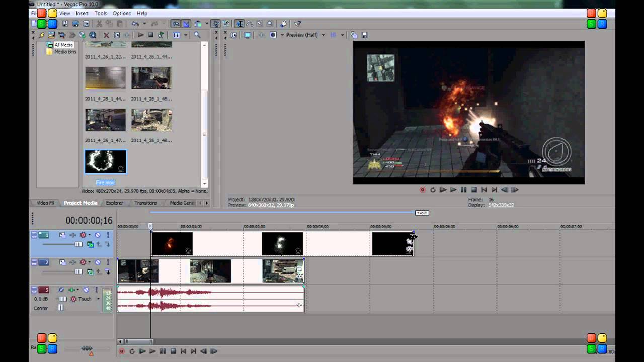Remove selected media with red X icon
The image size is (644, 362).
tap(106, 35)
